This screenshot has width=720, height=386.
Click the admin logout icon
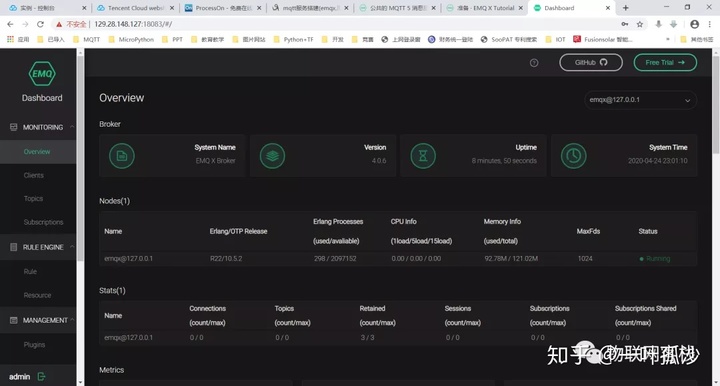(x=41, y=377)
